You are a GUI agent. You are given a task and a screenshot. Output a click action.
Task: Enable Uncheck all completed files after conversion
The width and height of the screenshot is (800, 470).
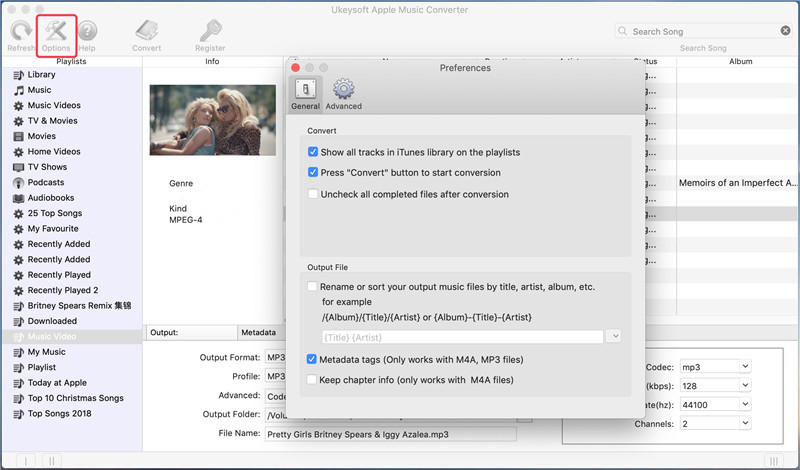313,194
